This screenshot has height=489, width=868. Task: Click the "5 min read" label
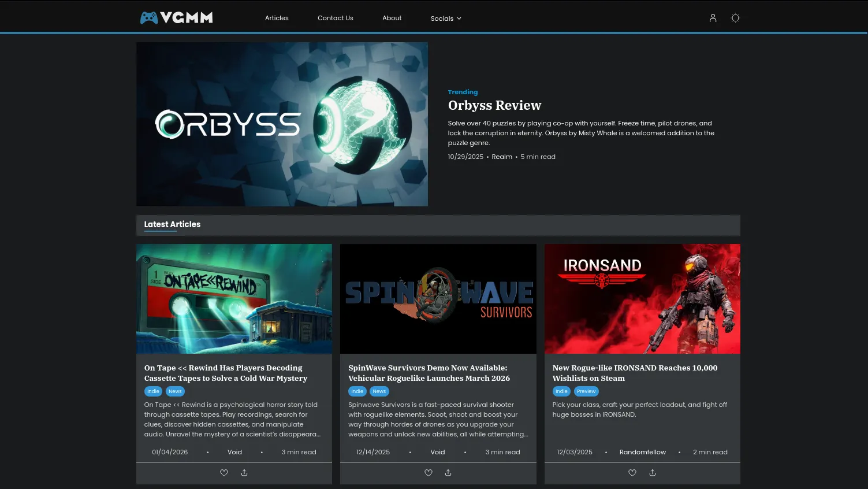point(538,157)
